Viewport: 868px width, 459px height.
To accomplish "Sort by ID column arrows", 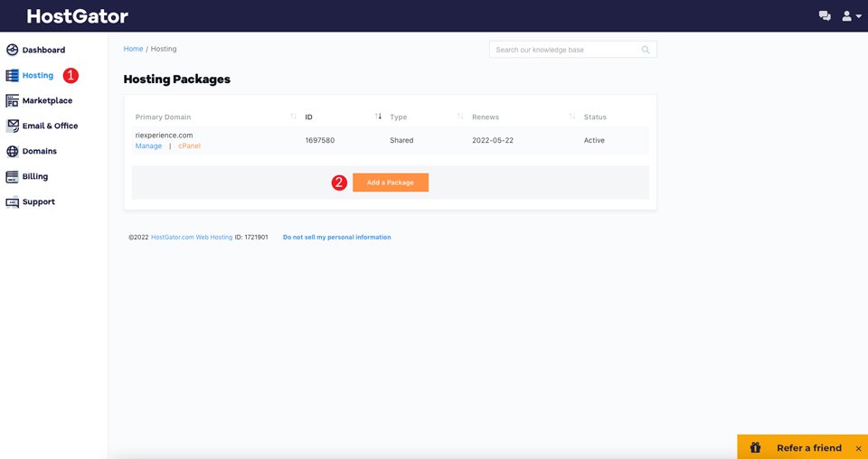I will pyautogui.click(x=378, y=117).
